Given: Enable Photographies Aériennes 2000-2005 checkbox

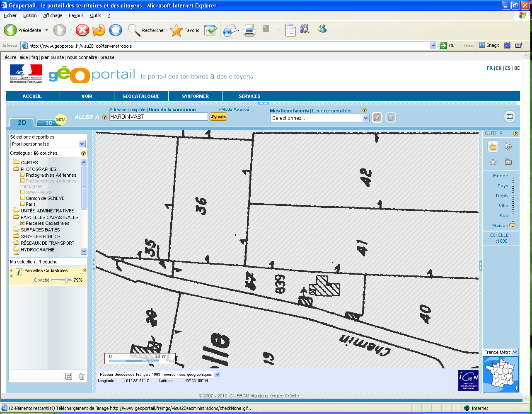Looking at the screenshot, I should point(22,181).
